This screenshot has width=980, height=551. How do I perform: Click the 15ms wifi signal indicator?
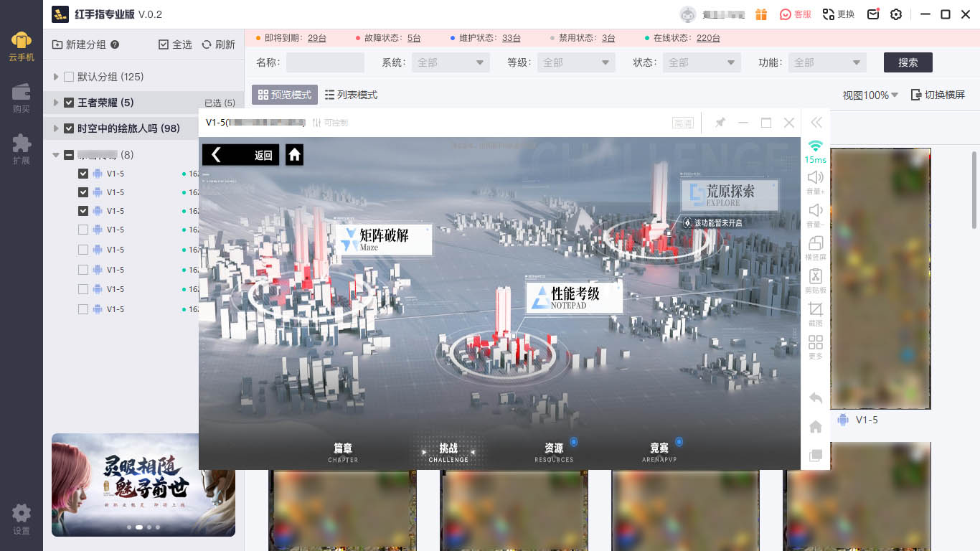click(x=815, y=151)
